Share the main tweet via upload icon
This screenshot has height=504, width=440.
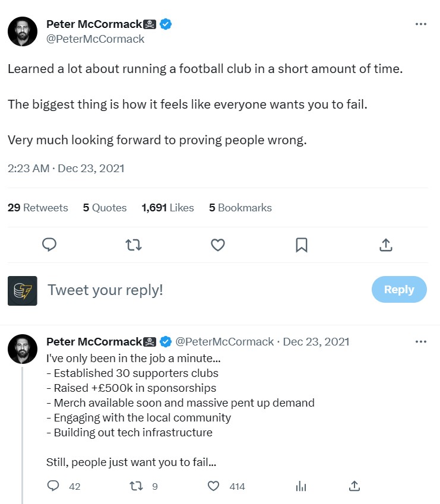pyautogui.click(x=385, y=245)
